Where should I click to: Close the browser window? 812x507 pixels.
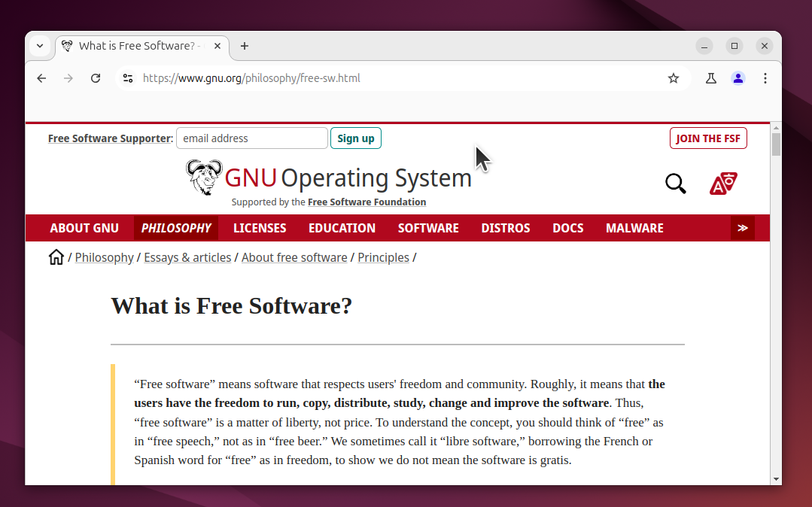click(x=765, y=46)
